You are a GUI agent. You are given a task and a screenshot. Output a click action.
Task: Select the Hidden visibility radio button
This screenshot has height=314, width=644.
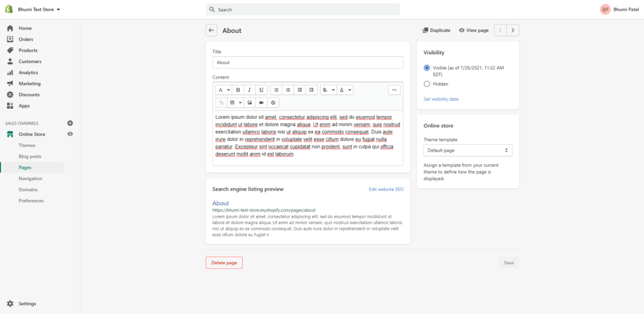pos(427,84)
